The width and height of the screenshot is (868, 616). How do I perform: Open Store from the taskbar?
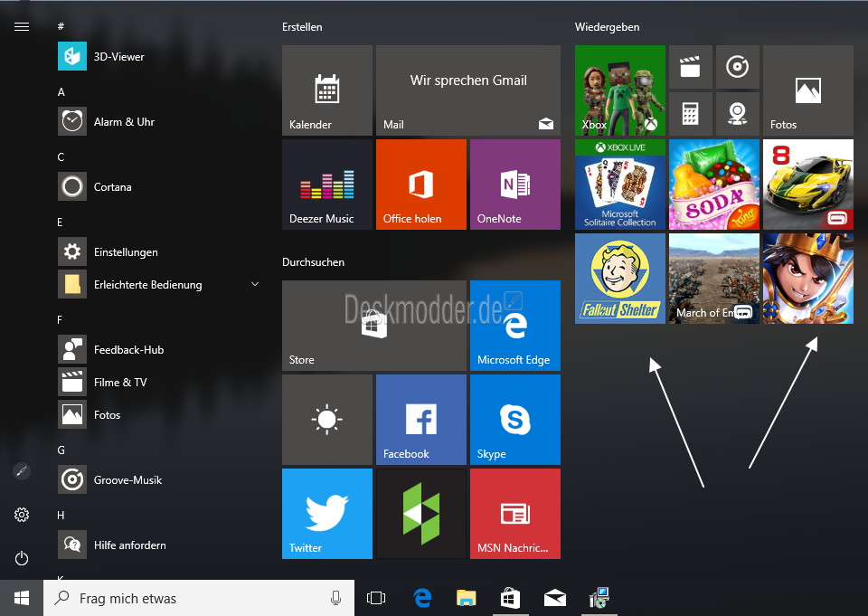tap(510, 598)
